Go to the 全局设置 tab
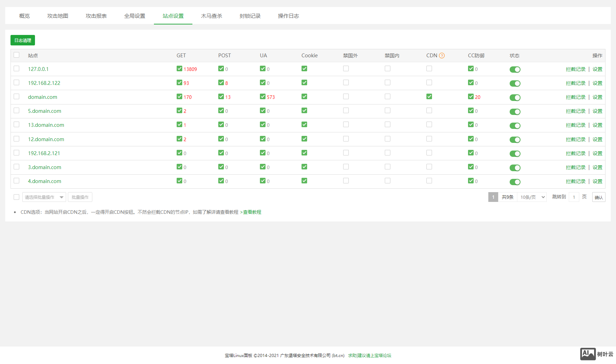Screen dimensions: 616x364 (x=134, y=16)
